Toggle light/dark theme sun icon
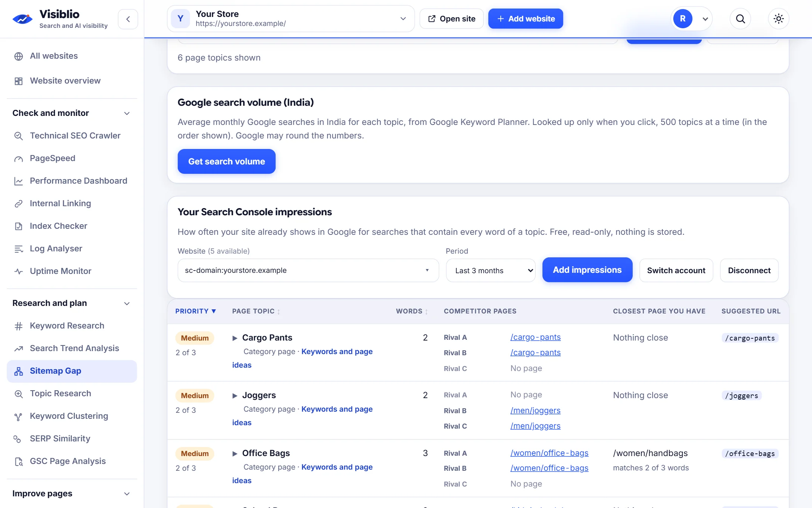The width and height of the screenshot is (812, 508). pos(779,19)
